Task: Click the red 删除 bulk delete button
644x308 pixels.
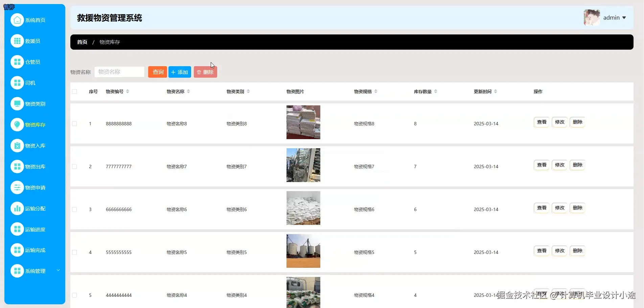Action: 205,72
